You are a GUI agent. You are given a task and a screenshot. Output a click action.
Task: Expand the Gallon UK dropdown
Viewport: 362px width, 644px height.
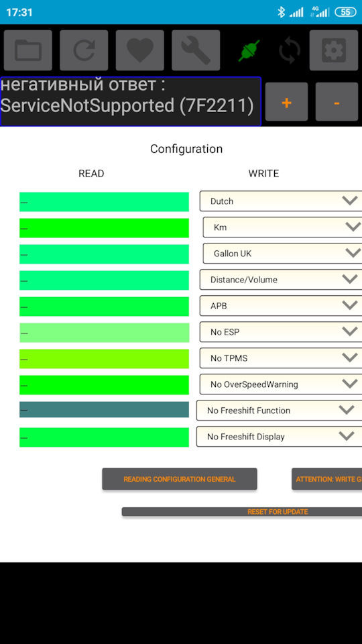pyautogui.click(x=282, y=254)
